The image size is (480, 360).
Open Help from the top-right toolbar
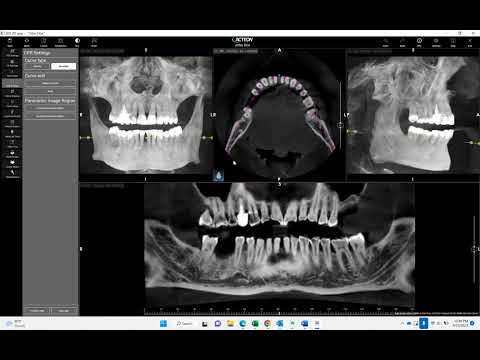tap(453, 42)
